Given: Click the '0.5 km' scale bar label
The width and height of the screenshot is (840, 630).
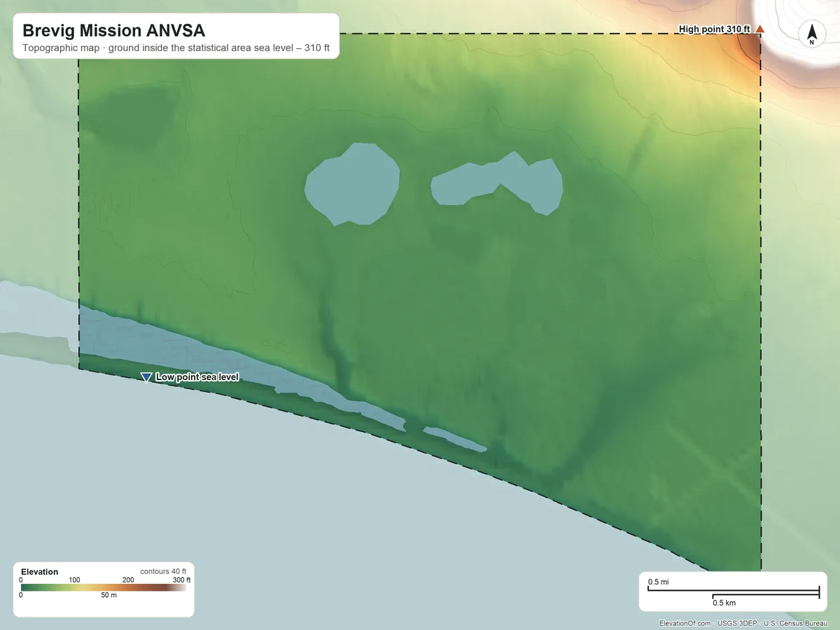Looking at the screenshot, I should tap(724, 603).
